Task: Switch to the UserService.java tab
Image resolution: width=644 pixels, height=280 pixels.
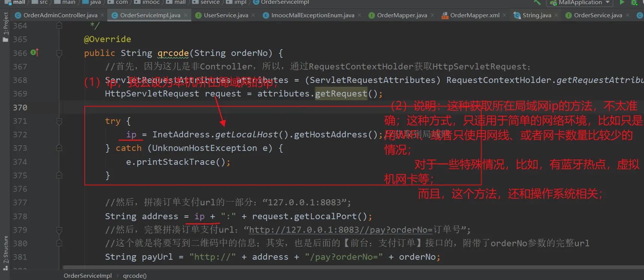Action: coord(226,15)
